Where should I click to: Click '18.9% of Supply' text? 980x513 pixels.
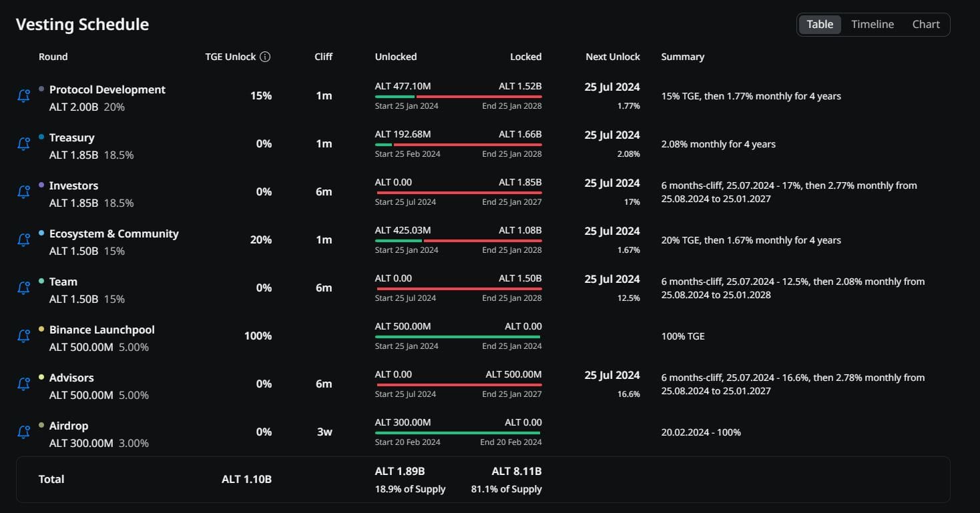point(410,489)
